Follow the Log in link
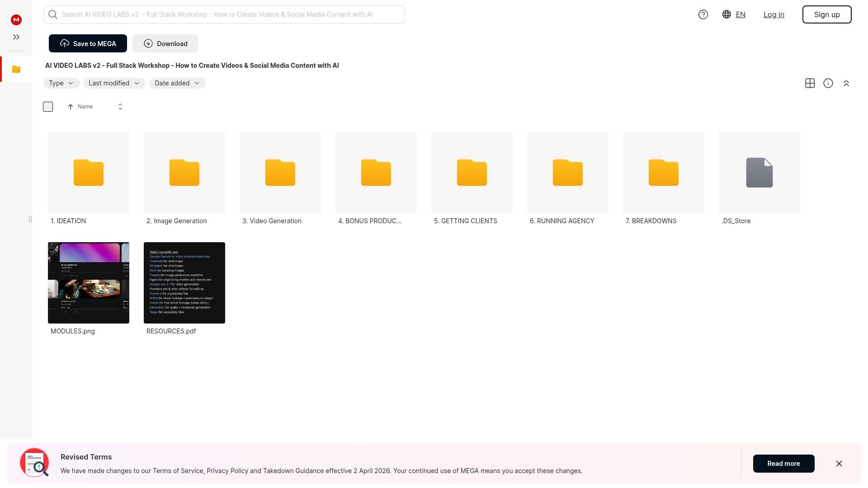Viewport: 868px width, 488px height. (x=774, y=14)
